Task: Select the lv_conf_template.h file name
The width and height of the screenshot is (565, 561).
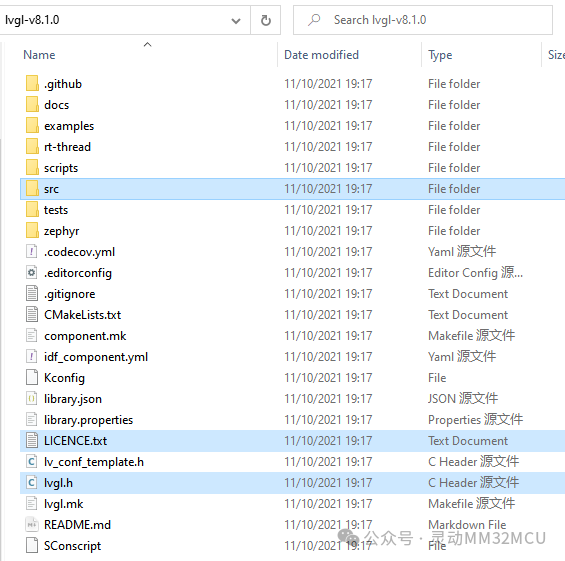Action: (x=94, y=462)
